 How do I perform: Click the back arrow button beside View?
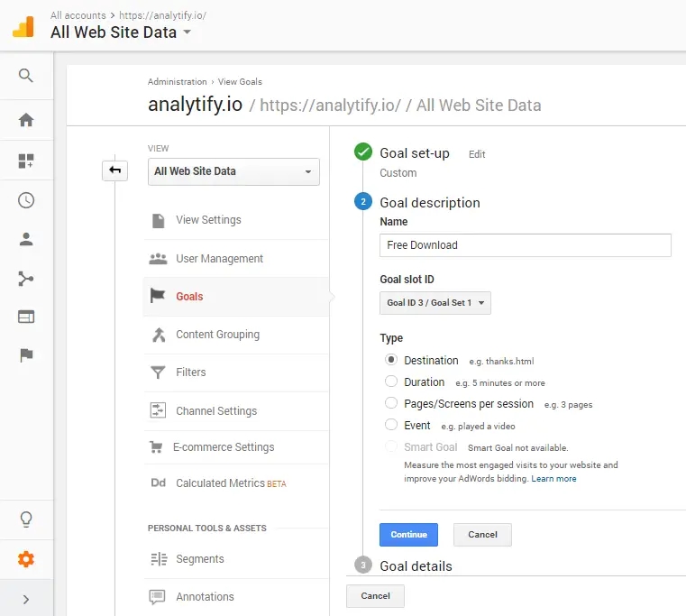click(x=114, y=170)
